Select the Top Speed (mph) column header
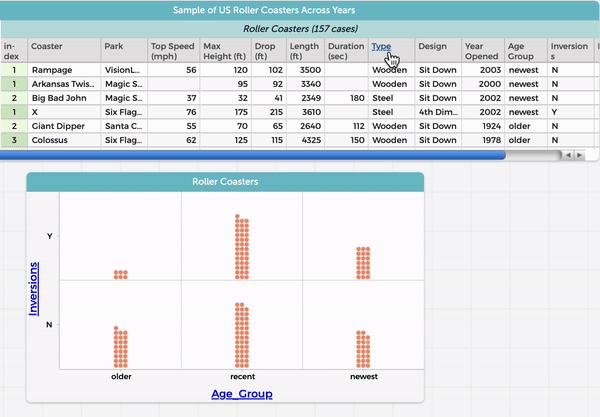The width and height of the screenshot is (600, 417). point(173,50)
